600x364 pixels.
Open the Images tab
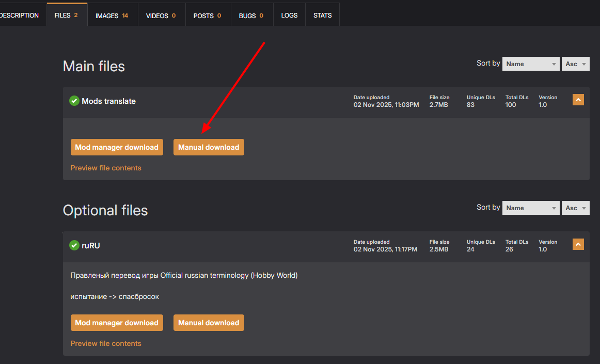(x=112, y=15)
